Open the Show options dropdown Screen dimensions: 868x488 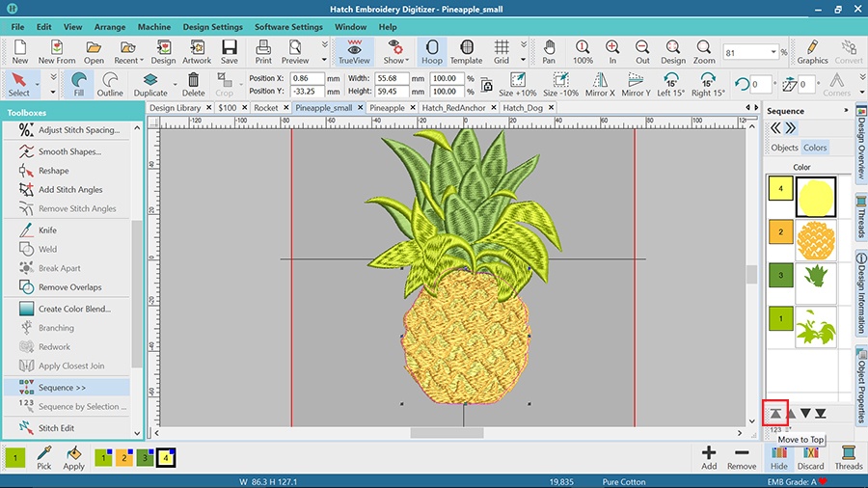tap(395, 51)
